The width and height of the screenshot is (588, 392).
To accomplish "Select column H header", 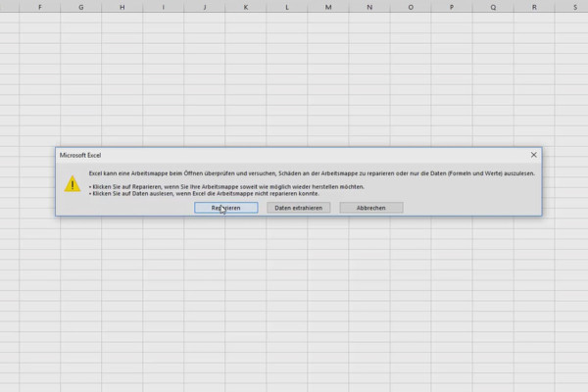I will [x=122, y=7].
